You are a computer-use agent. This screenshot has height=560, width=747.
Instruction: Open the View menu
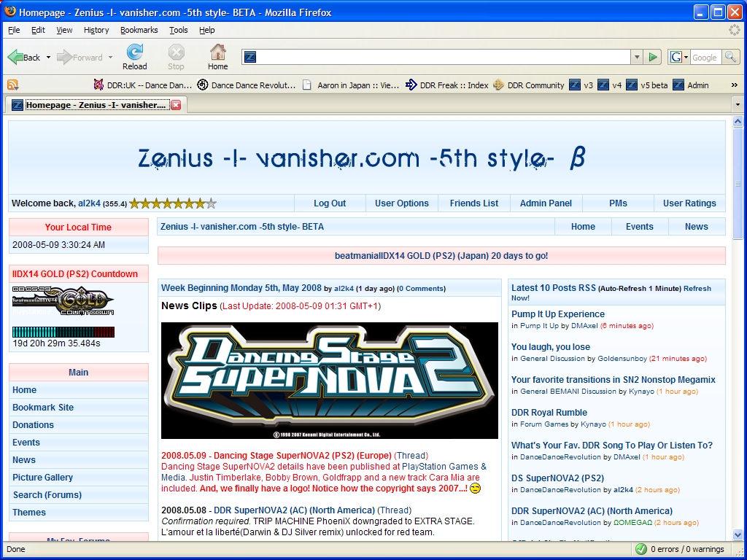pos(64,30)
